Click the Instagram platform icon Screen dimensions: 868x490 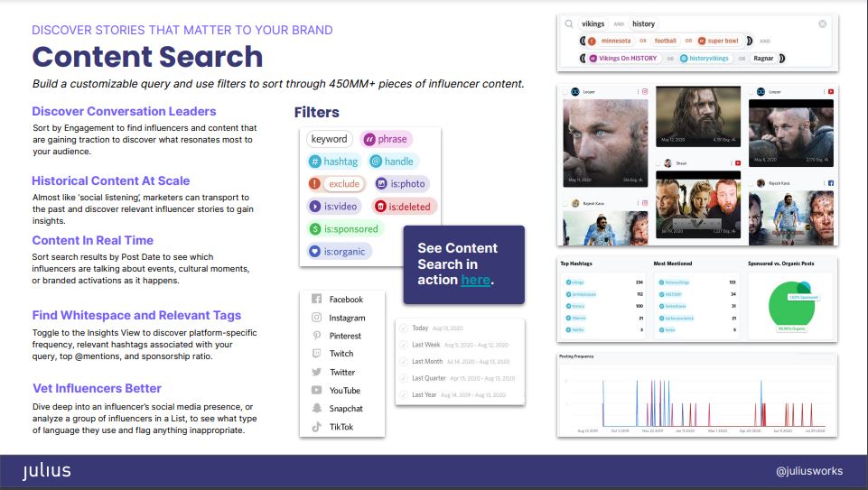tap(317, 318)
